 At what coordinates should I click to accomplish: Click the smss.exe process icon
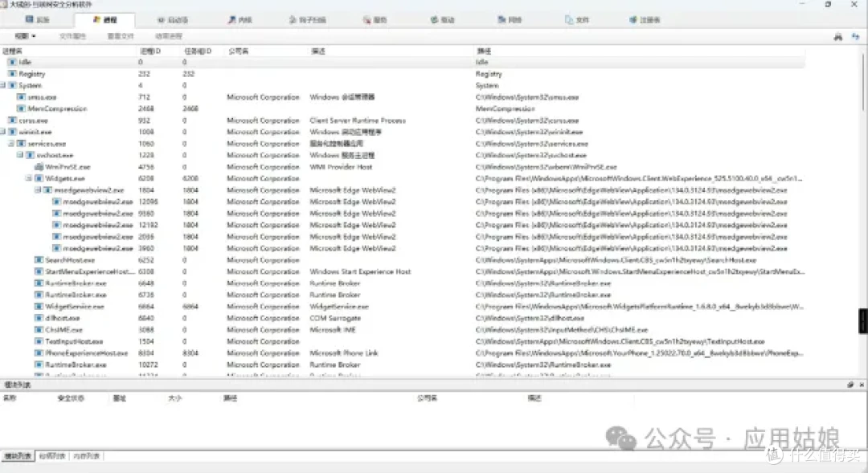(x=21, y=97)
